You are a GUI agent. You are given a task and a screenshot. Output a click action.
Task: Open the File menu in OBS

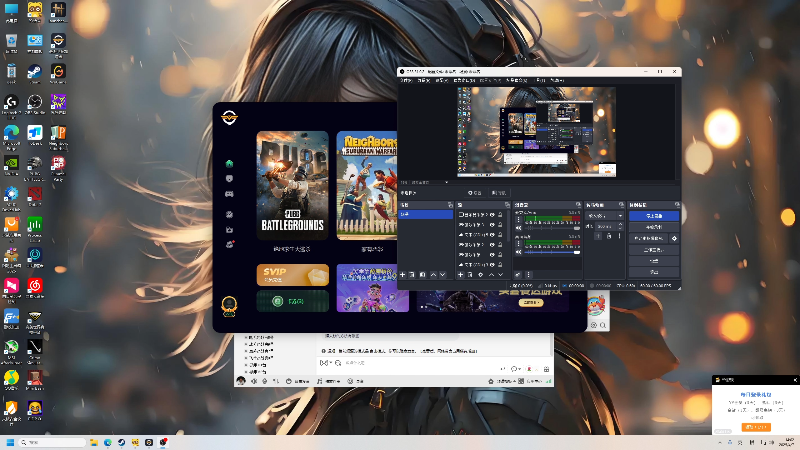pyautogui.click(x=406, y=80)
